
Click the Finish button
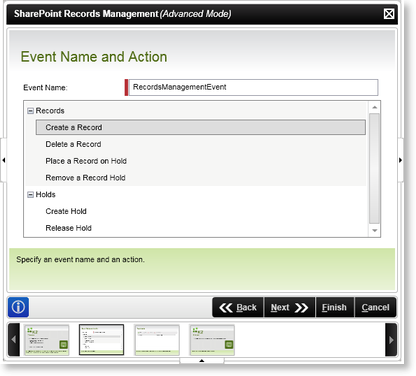[335, 307]
